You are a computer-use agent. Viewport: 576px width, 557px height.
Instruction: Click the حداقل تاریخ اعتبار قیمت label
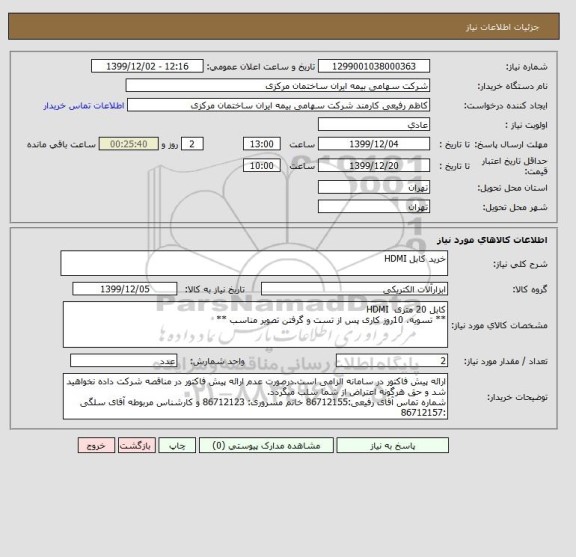514,166
